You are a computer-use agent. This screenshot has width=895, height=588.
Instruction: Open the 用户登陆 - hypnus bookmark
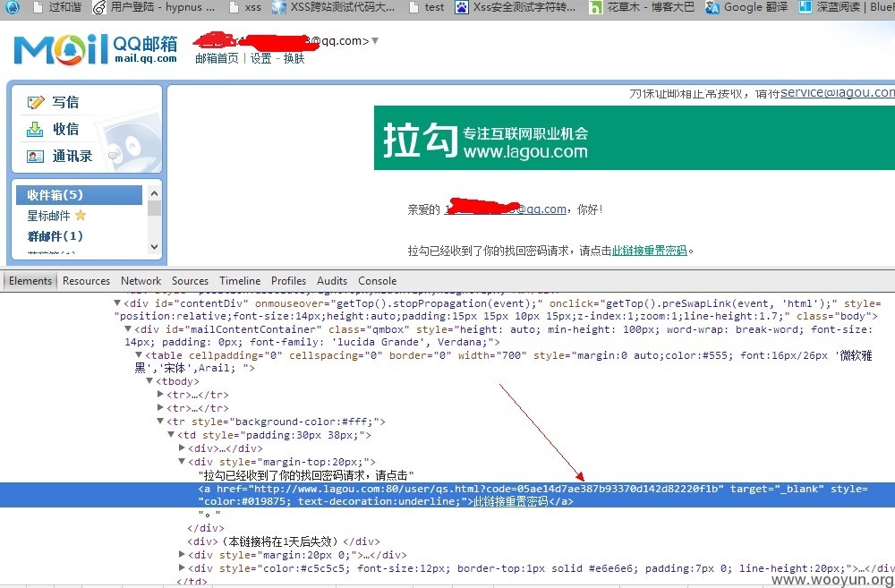154,7
